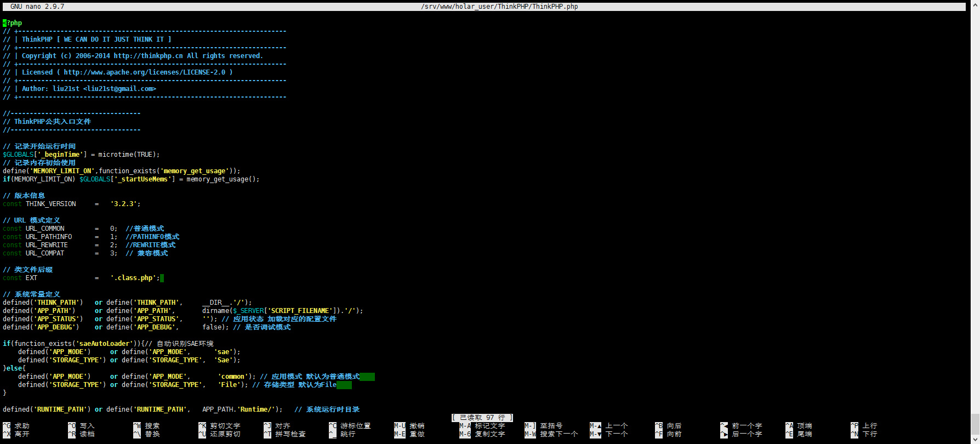
Task: Click M-U 撤销 to undo
Action: tap(409, 426)
